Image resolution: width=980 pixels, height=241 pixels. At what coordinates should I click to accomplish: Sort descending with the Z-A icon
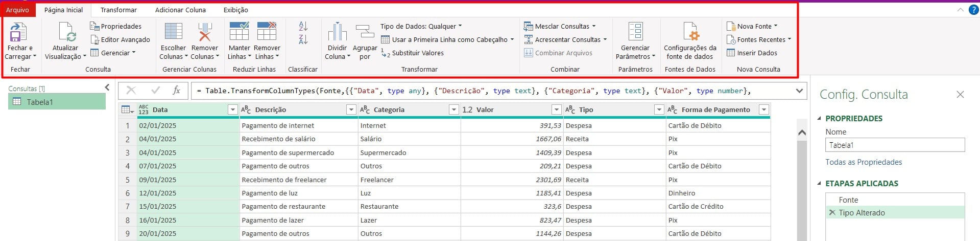pyautogui.click(x=303, y=39)
